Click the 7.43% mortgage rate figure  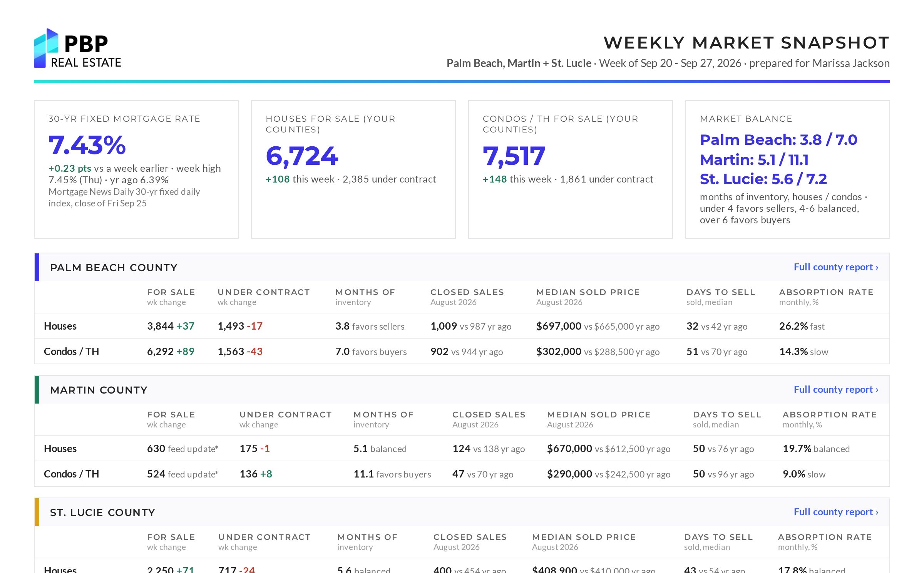[x=87, y=145]
